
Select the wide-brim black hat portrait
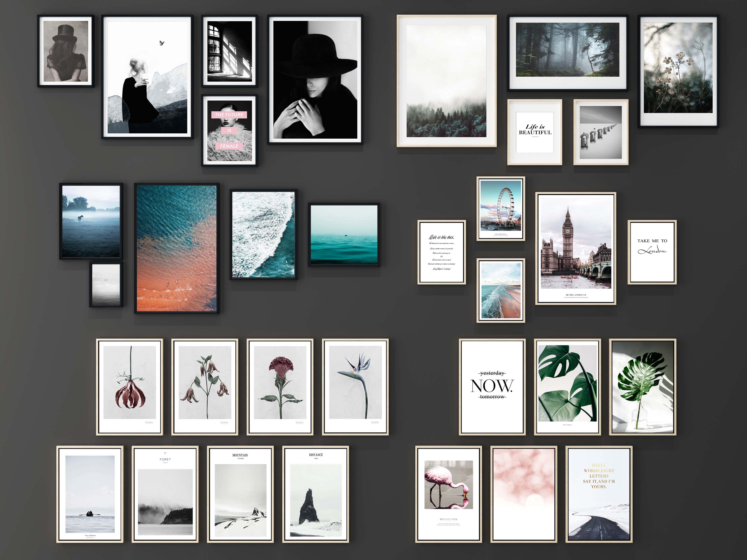315,80
